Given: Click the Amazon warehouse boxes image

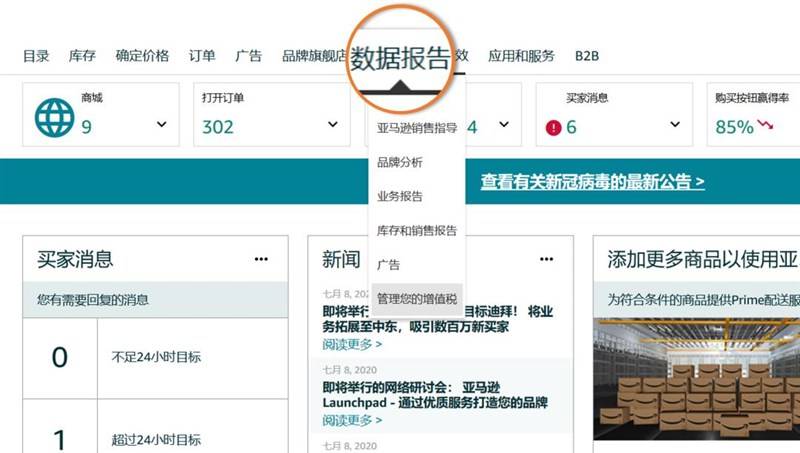Looking at the screenshot, I should pos(696,379).
